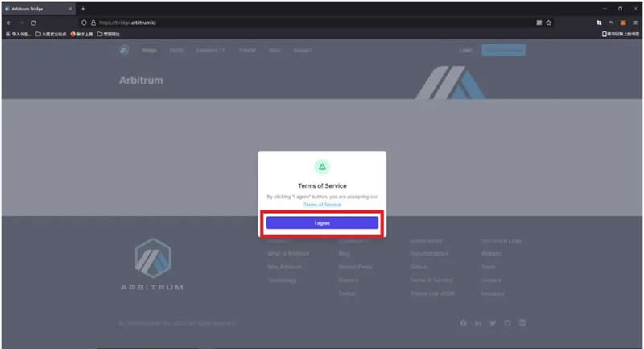Select the Bridge item in navigation bar

coord(149,50)
